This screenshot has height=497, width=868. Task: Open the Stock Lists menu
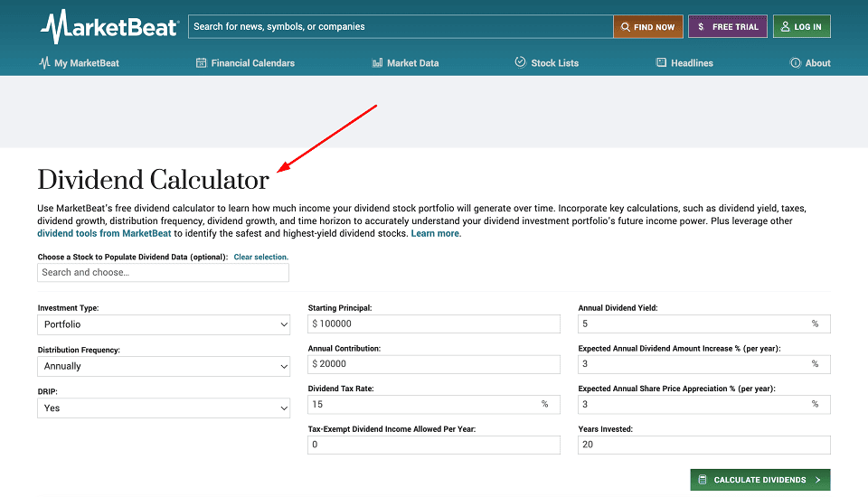pyautogui.click(x=547, y=62)
